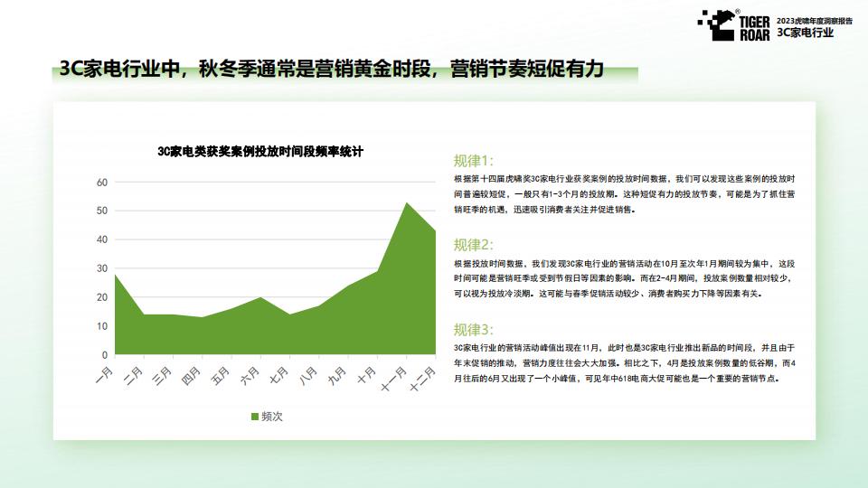The height and width of the screenshot is (488, 868).
Task: Select the 规律2 heading
Action: click(x=473, y=245)
